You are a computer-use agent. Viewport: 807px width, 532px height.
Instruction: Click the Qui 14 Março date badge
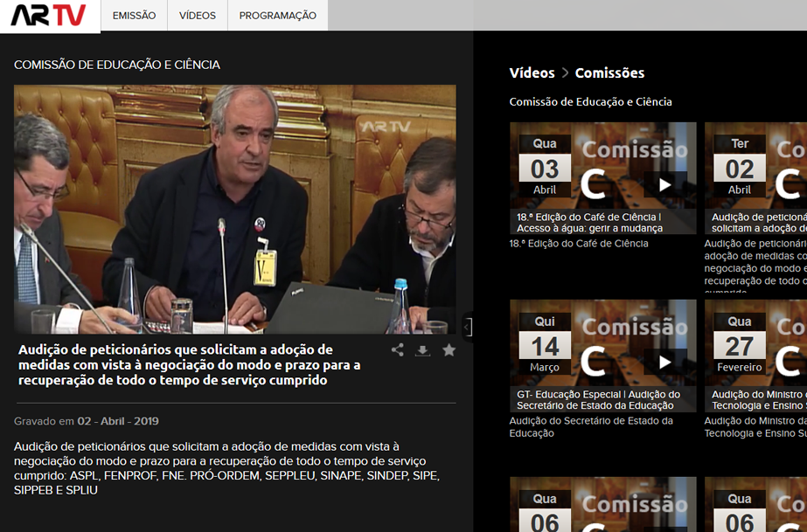(545, 345)
